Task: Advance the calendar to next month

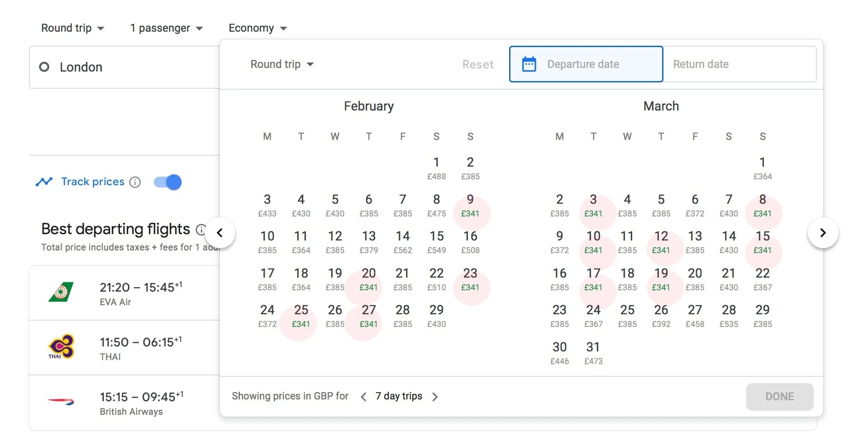Action: coord(823,233)
